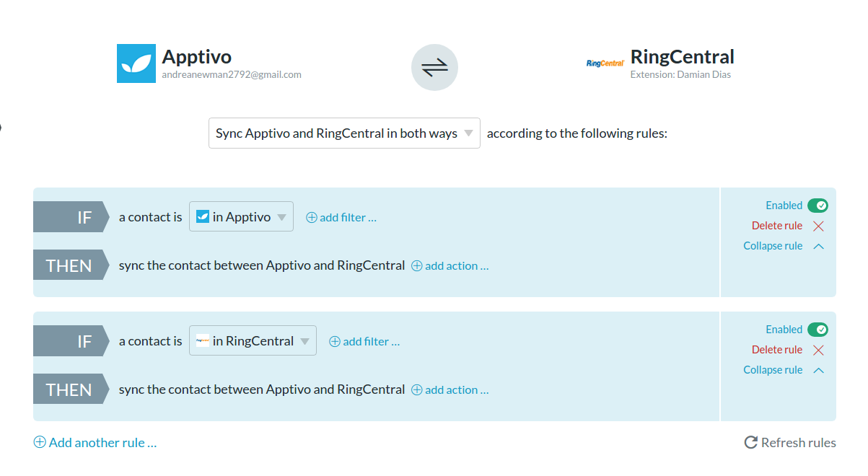Add action to the RingCentral rule
Screen dimensions: 868x476
(450, 389)
